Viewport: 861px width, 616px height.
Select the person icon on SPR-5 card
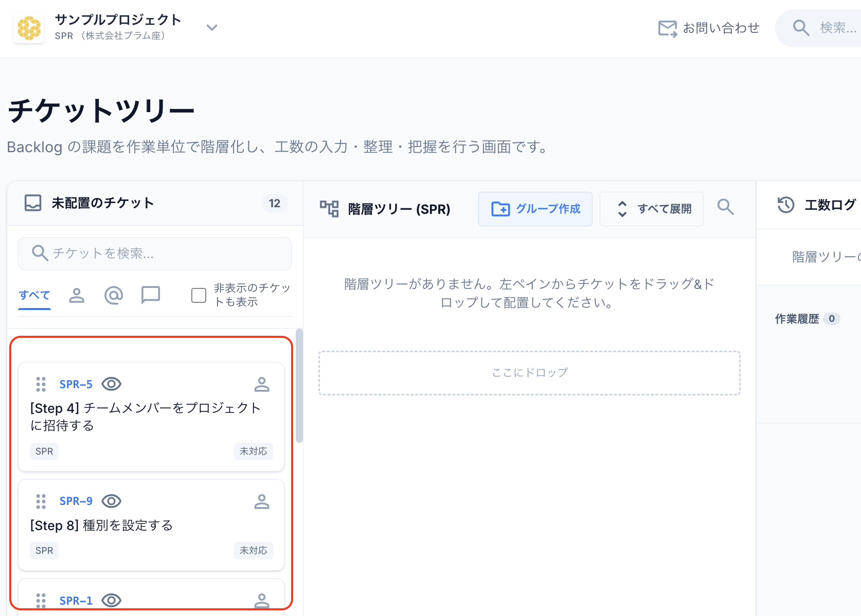pyautogui.click(x=262, y=384)
